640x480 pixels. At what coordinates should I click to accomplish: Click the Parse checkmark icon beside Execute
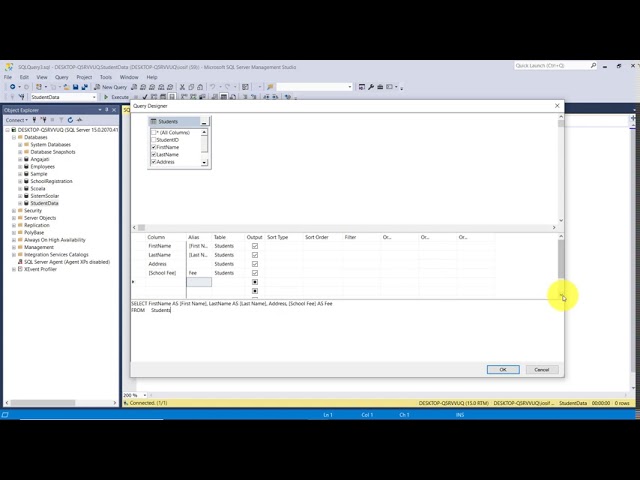pyautogui.click(x=145, y=97)
